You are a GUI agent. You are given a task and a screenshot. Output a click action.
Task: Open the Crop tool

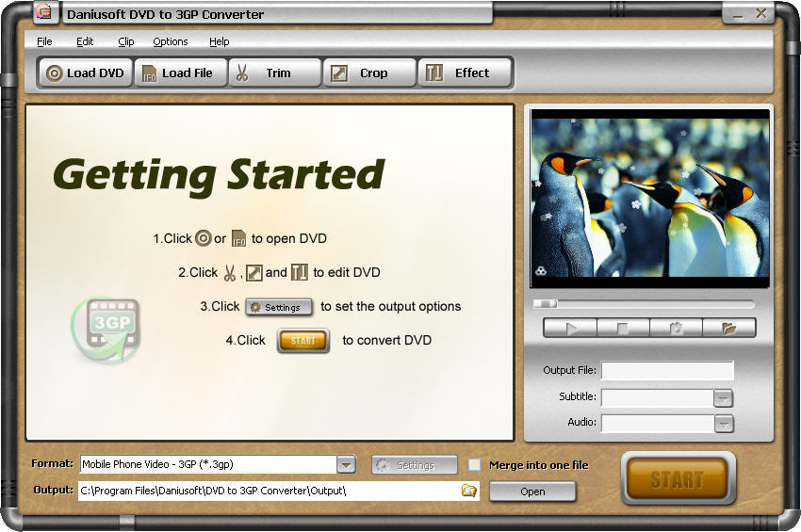coord(369,73)
